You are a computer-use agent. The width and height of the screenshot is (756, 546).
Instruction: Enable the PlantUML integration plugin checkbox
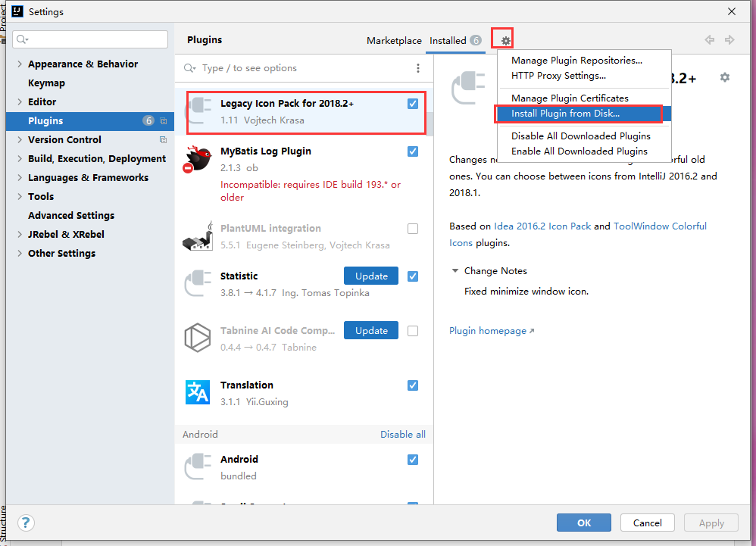413,229
